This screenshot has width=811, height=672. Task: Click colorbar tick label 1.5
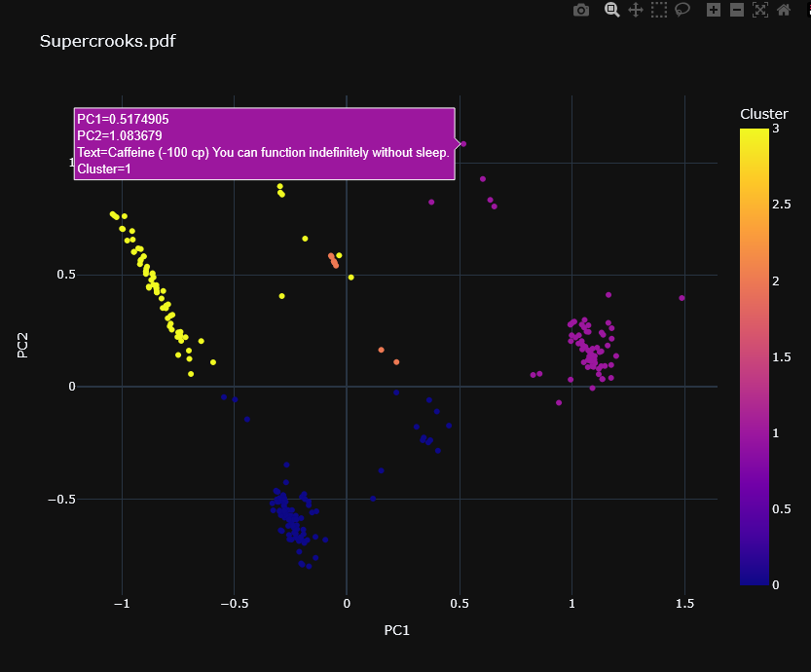coord(781,357)
